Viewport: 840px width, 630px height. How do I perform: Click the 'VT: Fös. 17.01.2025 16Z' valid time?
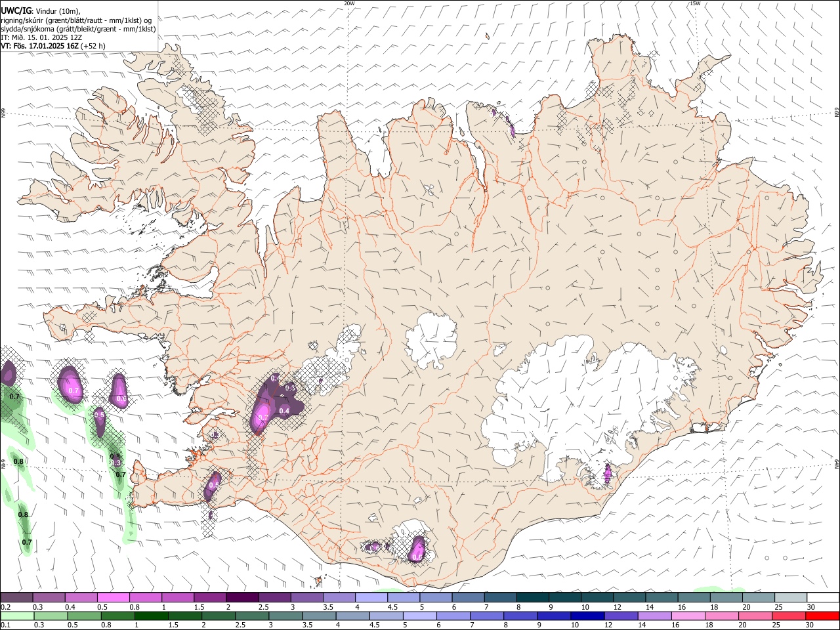40,46
